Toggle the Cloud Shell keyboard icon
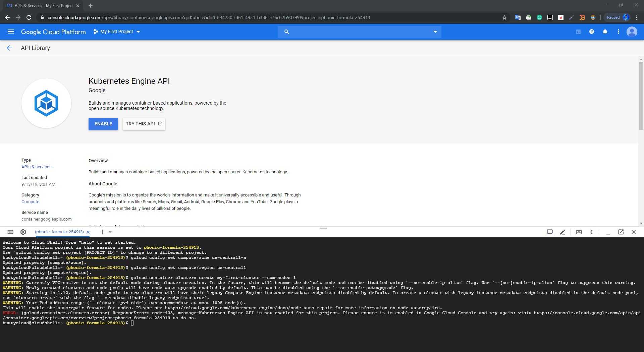 click(10, 232)
